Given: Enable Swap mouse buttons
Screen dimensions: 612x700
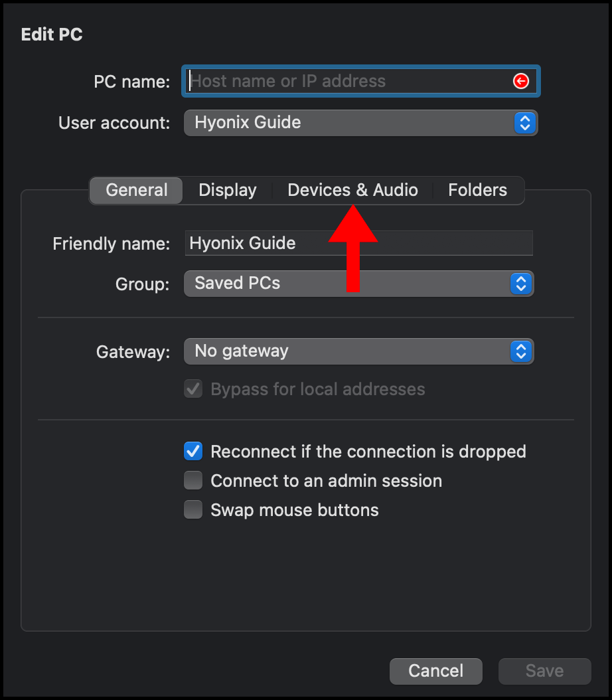Looking at the screenshot, I should tap(192, 509).
